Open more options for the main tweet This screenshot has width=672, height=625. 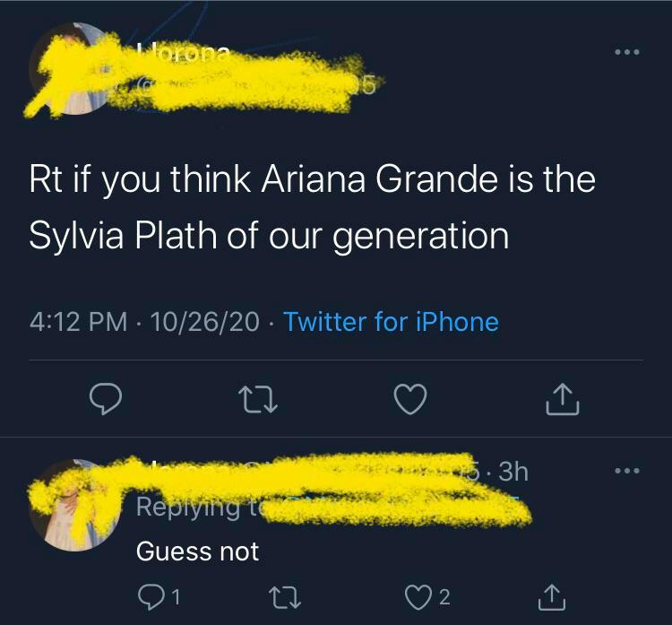[x=627, y=53]
